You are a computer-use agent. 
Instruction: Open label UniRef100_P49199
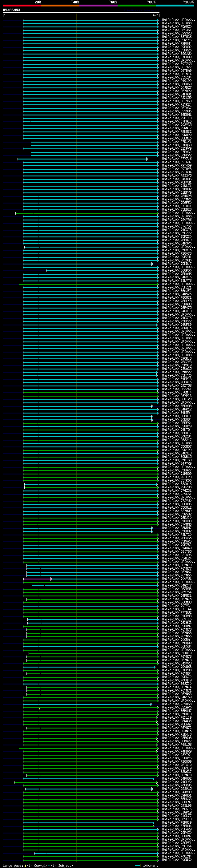point(177,81)
